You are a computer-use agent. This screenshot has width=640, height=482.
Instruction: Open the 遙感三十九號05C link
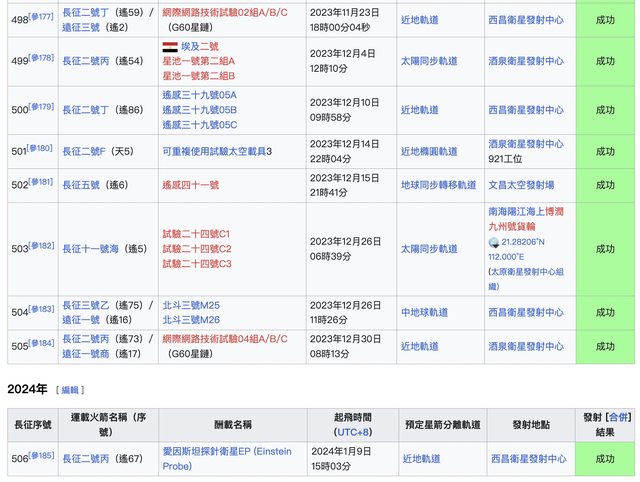coord(200,125)
